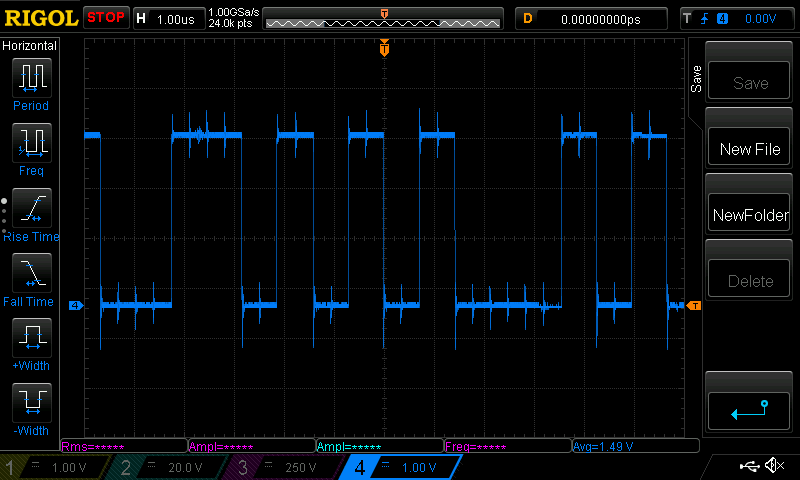Create a New File

tap(749, 146)
